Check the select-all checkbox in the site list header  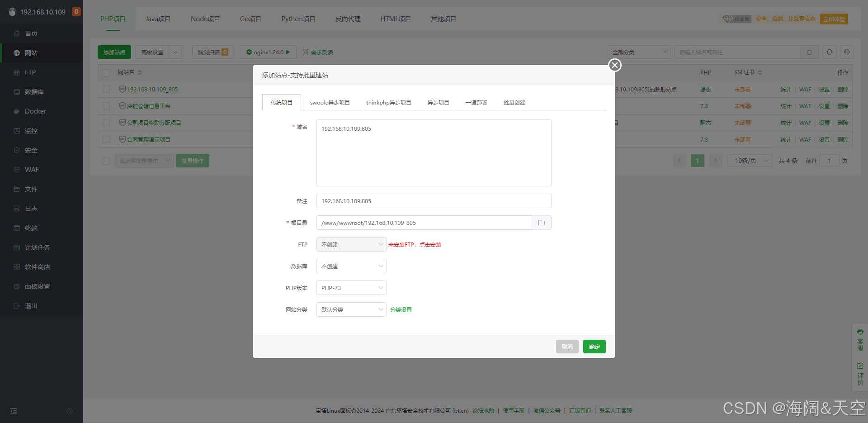point(106,72)
